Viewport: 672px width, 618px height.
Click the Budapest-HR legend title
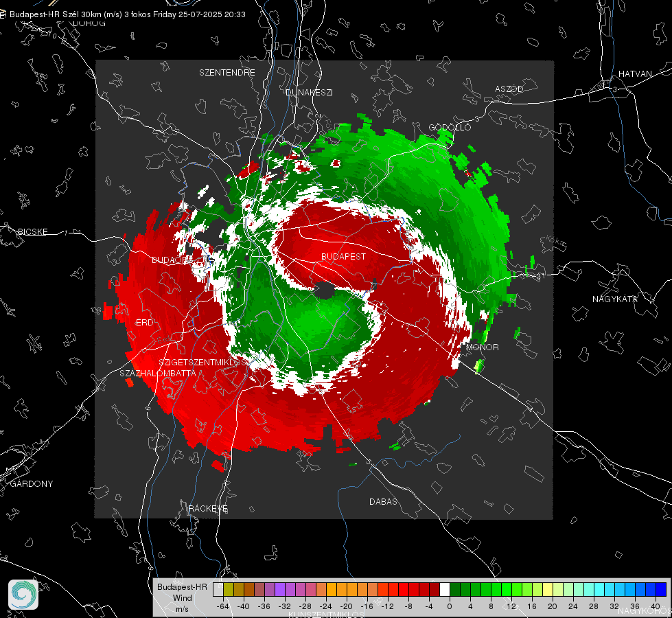pyautogui.click(x=182, y=586)
